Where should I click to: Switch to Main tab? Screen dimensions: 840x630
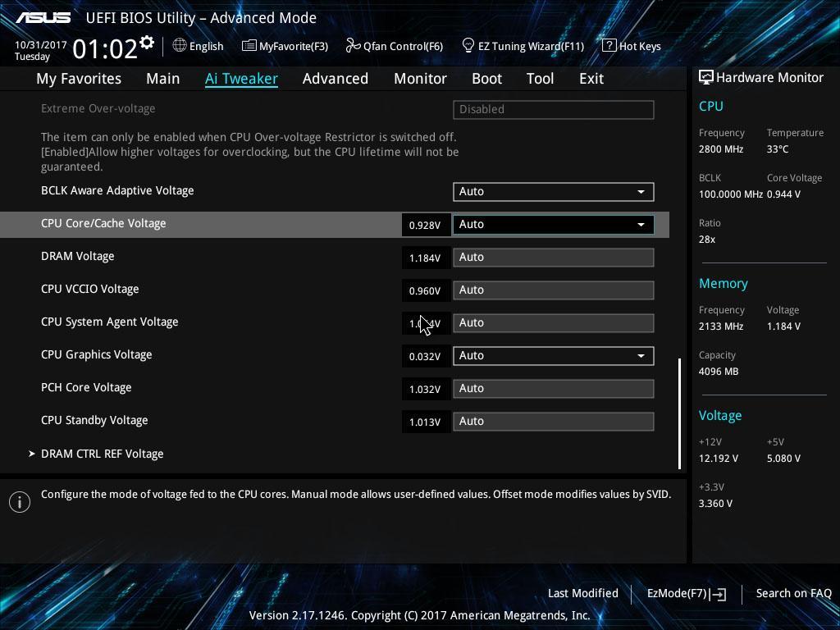[x=163, y=79]
